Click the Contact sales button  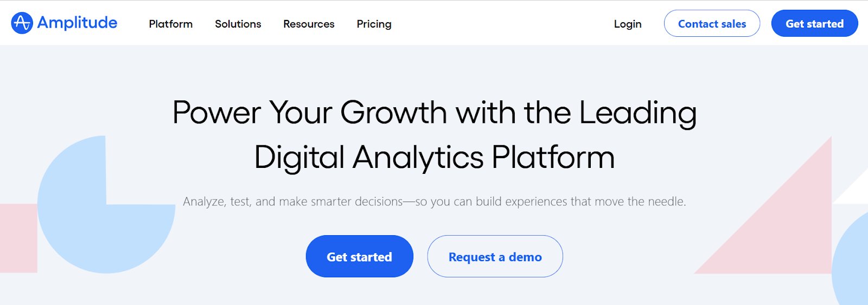click(712, 23)
